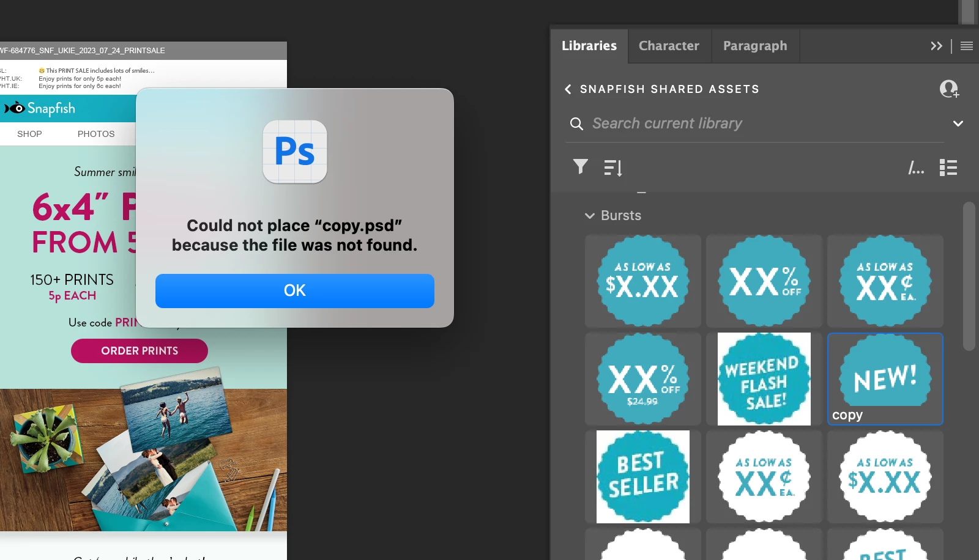This screenshot has height=560, width=979.
Task: Click the 5p EACH text
Action: (72, 296)
